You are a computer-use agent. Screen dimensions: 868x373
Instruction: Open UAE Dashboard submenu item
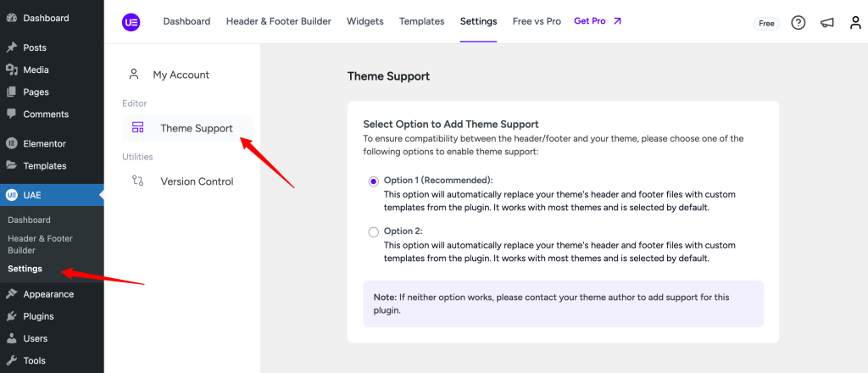(30, 220)
